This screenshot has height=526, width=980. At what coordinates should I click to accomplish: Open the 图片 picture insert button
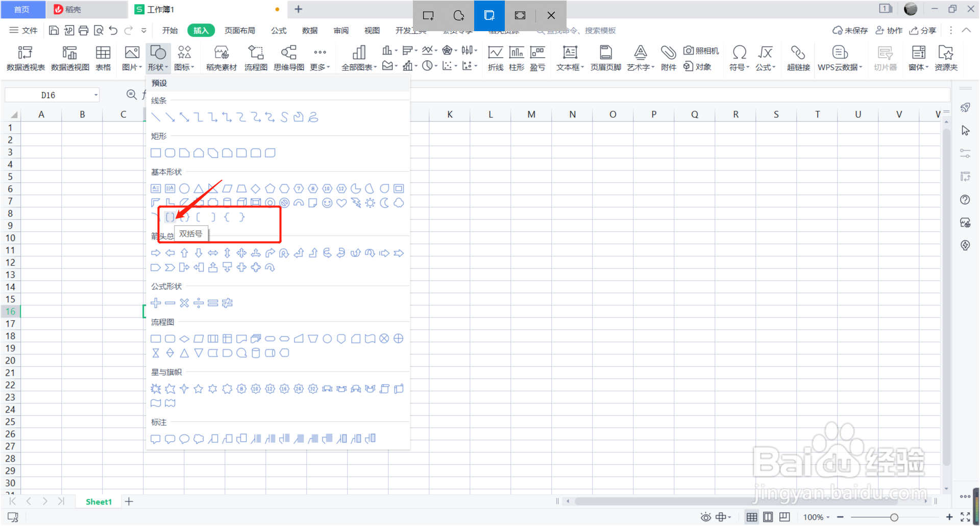(x=132, y=58)
